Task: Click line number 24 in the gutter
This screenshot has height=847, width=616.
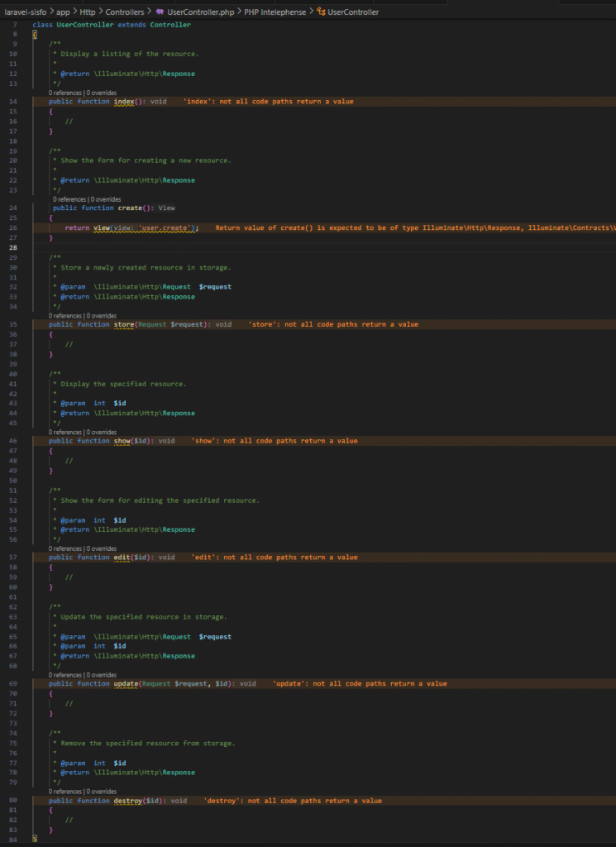Action: [x=15, y=208]
